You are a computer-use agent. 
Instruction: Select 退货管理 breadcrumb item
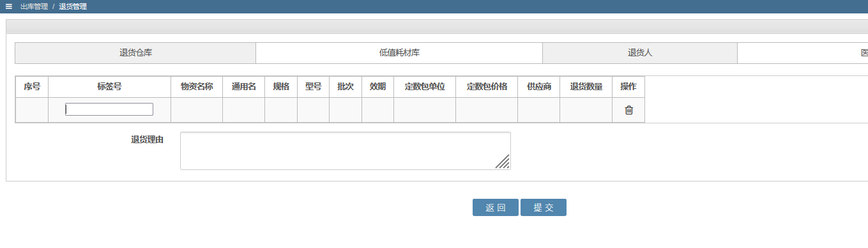73,6
